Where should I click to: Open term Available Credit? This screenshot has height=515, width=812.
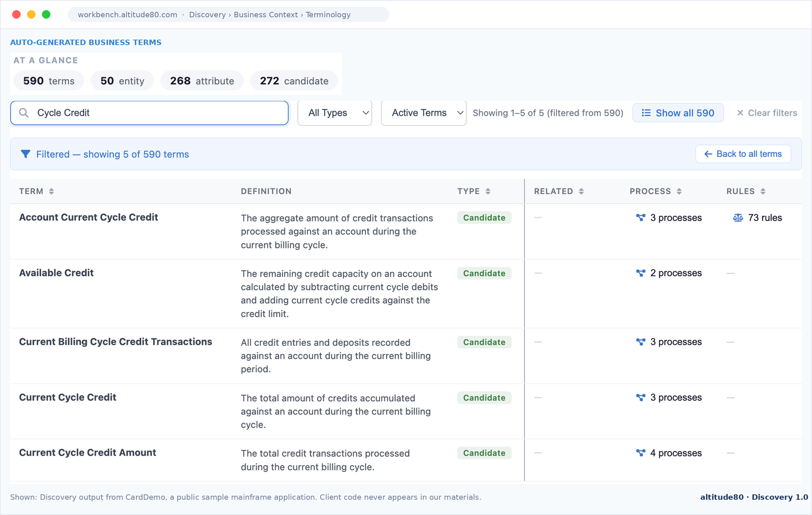point(56,273)
